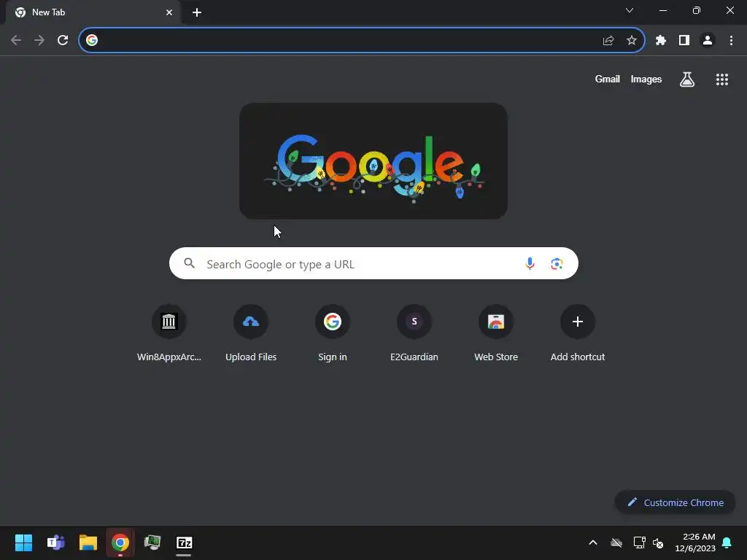
Task: Open the tab search dropdown arrow
Action: point(630,10)
